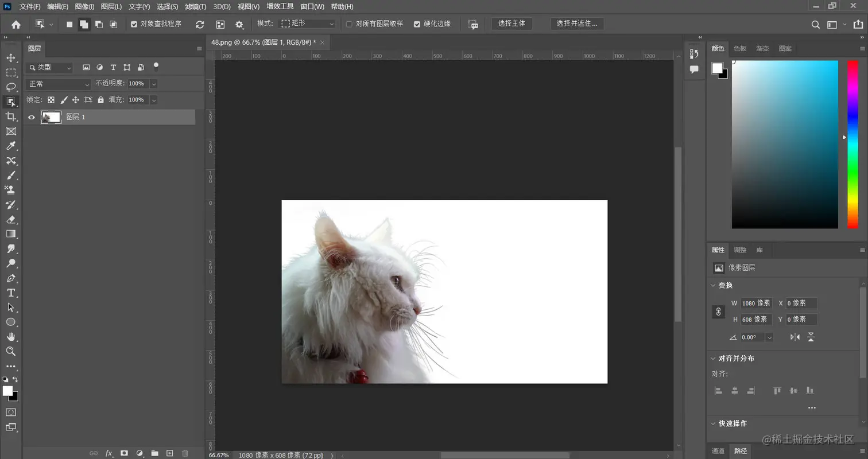Select the Type tool

click(x=11, y=293)
